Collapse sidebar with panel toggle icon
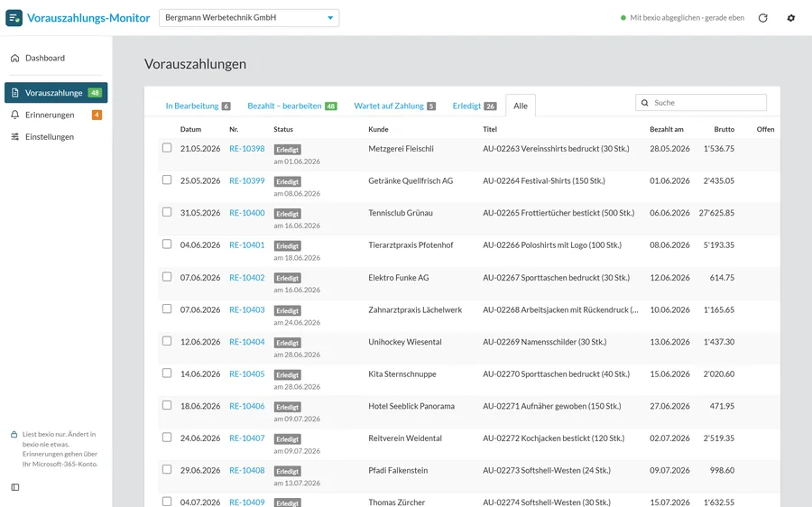 click(15, 487)
